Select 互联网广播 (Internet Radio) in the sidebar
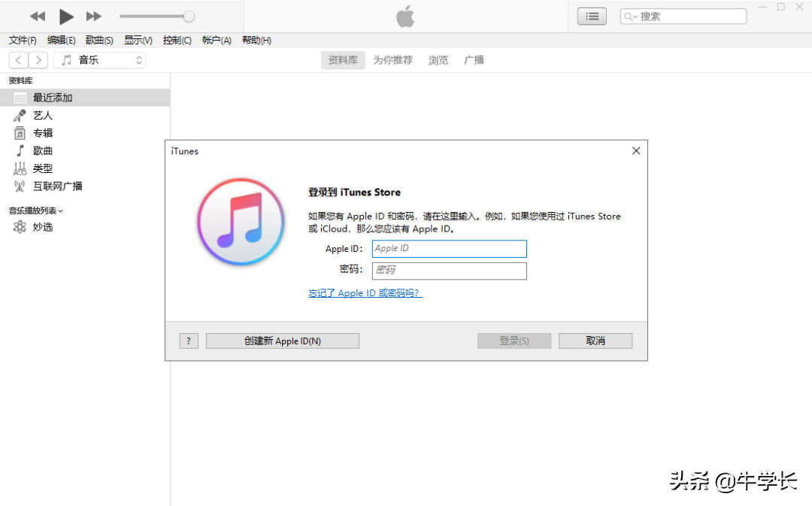 tap(57, 186)
